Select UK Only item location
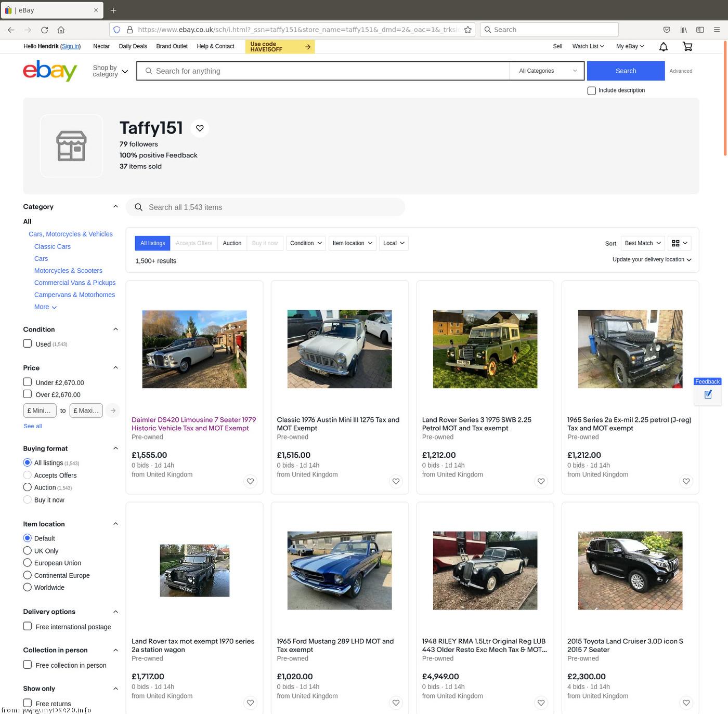The width and height of the screenshot is (728, 714). [28, 550]
